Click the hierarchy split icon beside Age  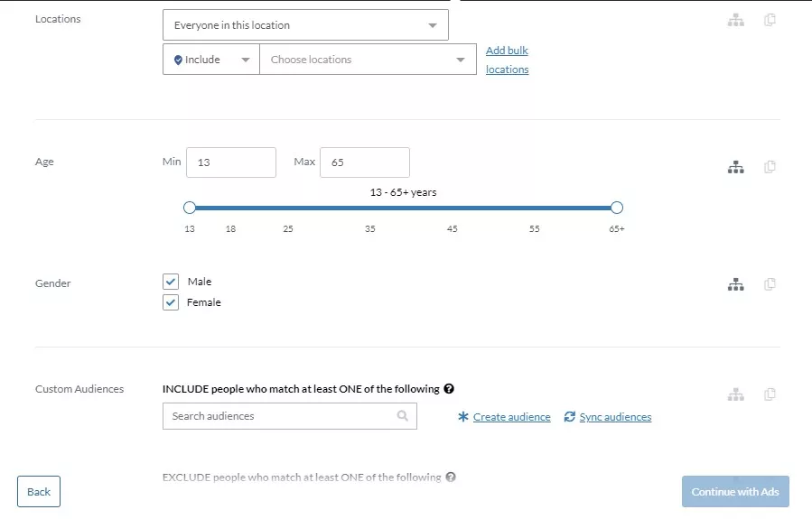735,167
